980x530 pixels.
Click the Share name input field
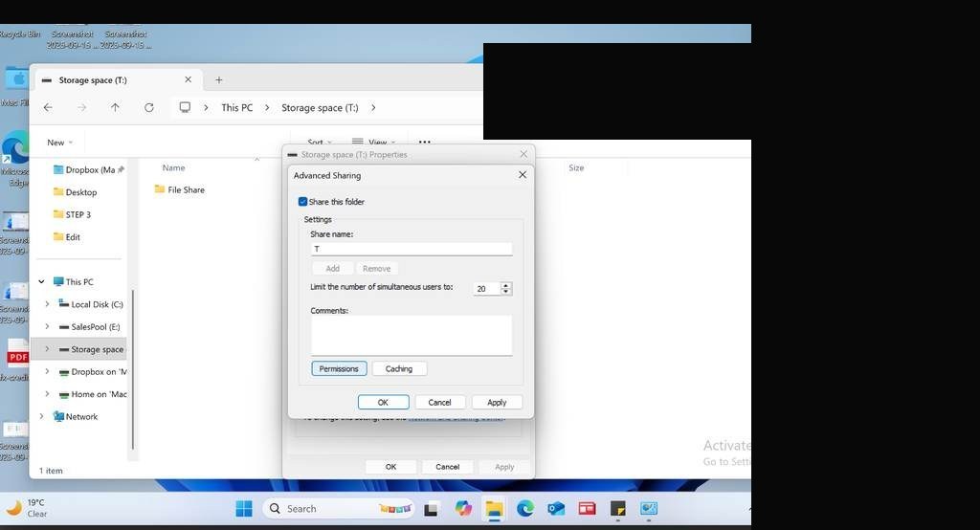click(412, 249)
